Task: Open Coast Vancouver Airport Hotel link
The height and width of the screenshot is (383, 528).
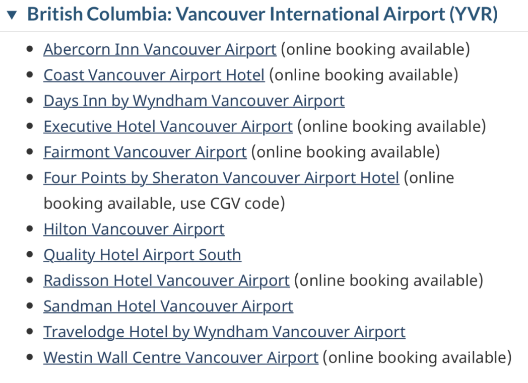Action: (154, 75)
